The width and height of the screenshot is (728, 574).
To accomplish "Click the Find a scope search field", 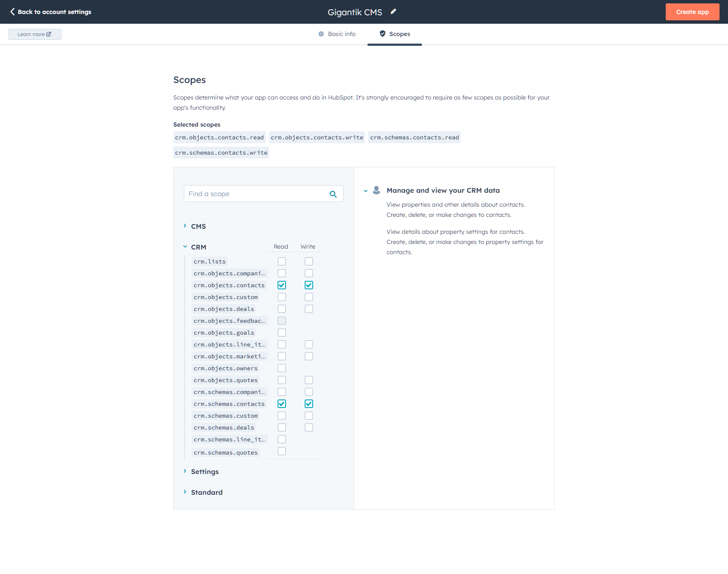I will (x=264, y=194).
